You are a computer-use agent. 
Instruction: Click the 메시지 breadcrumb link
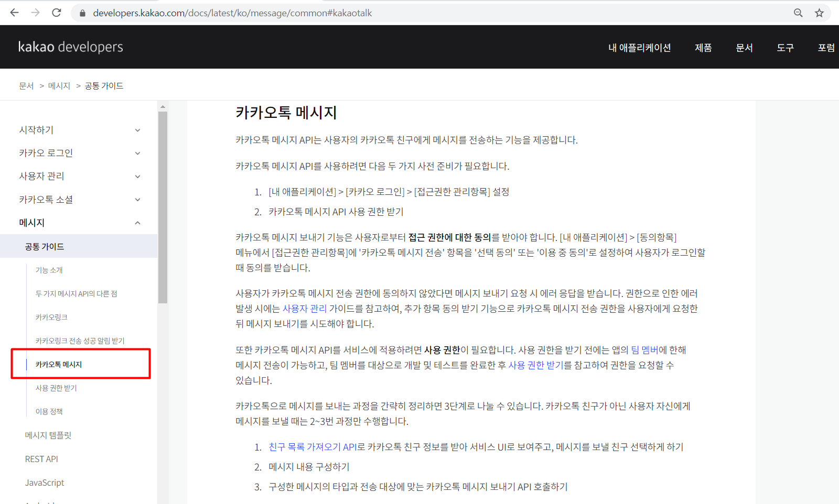[x=59, y=86]
